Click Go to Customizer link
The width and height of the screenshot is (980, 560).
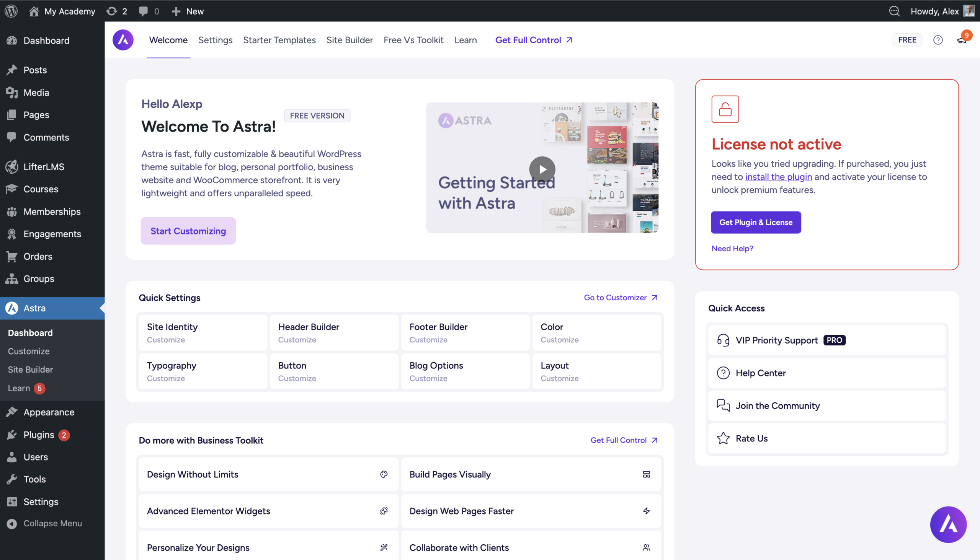pyautogui.click(x=621, y=297)
